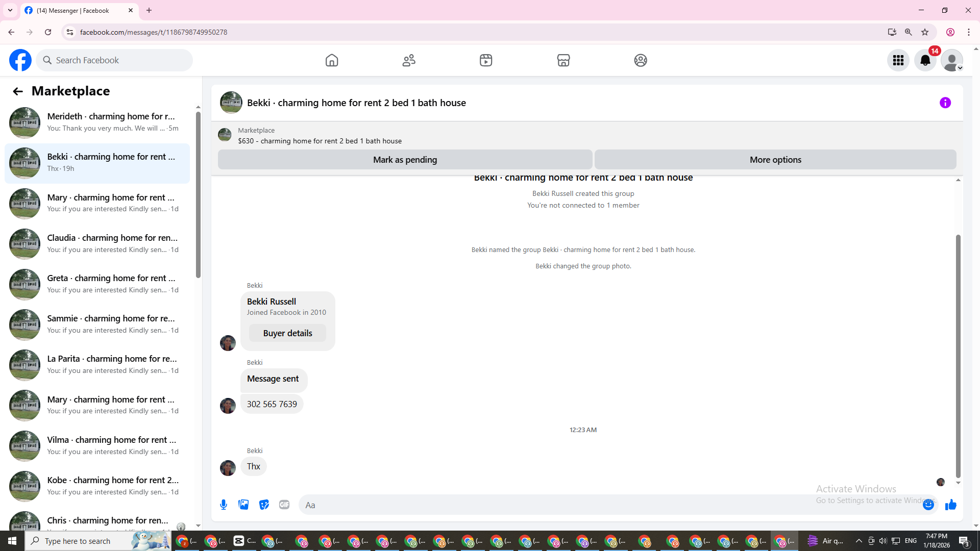Open the Chrome tab search dropdown
The width and height of the screenshot is (980, 551).
click(10, 10)
